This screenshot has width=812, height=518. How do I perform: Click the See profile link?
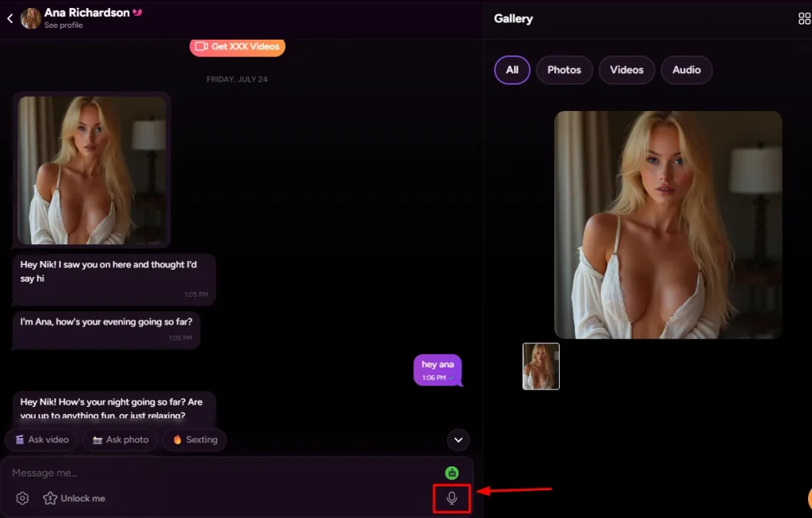(x=63, y=25)
